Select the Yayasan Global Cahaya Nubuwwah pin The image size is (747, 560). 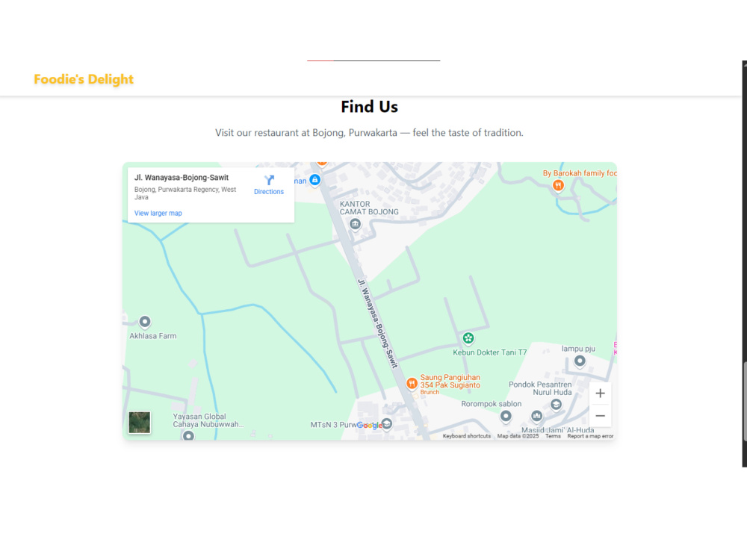point(189,435)
